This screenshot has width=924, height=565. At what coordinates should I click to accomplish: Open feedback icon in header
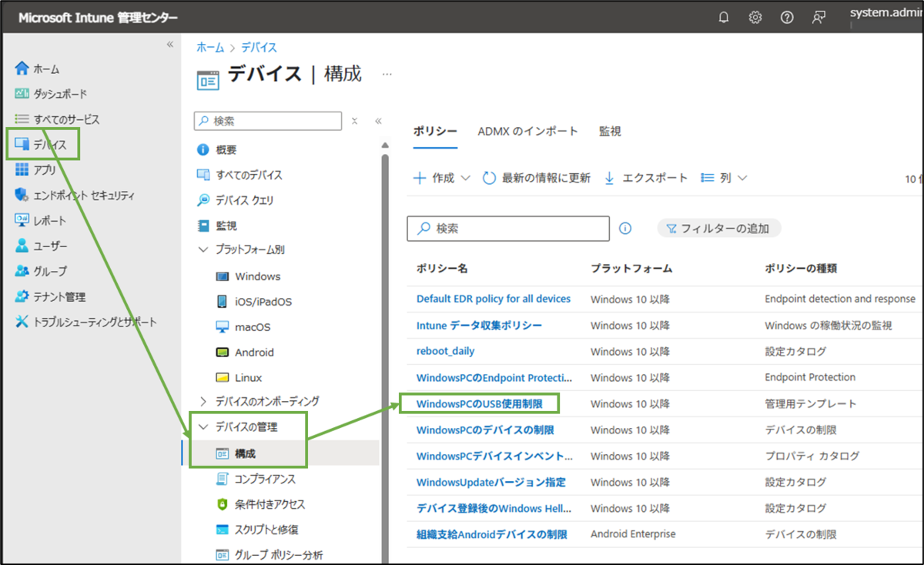pyautogui.click(x=819, y=17)
